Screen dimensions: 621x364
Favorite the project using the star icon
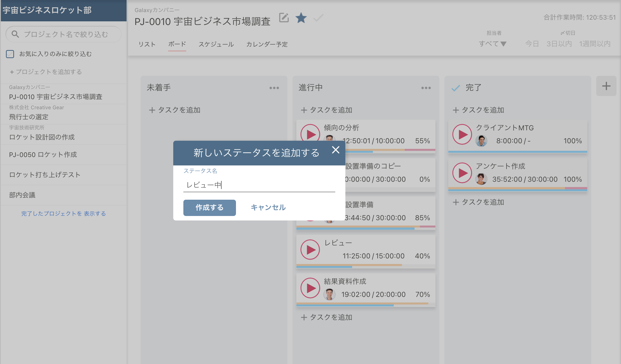click(301, 18)
